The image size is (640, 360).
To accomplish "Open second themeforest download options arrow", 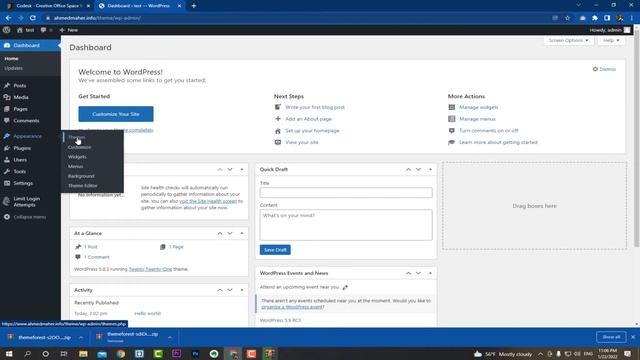I will (170, 338).
